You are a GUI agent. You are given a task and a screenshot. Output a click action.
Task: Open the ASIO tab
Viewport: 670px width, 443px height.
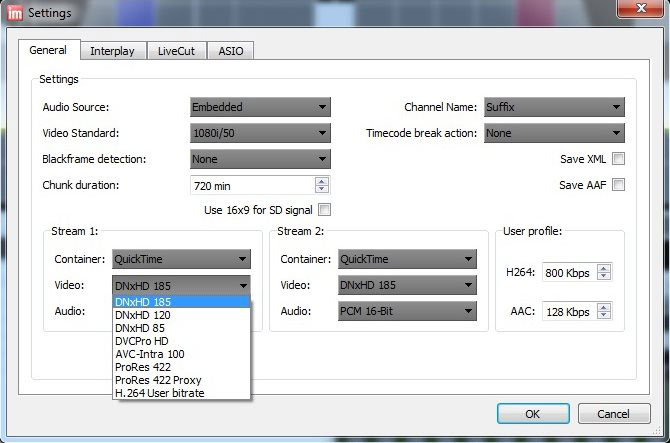230,51
